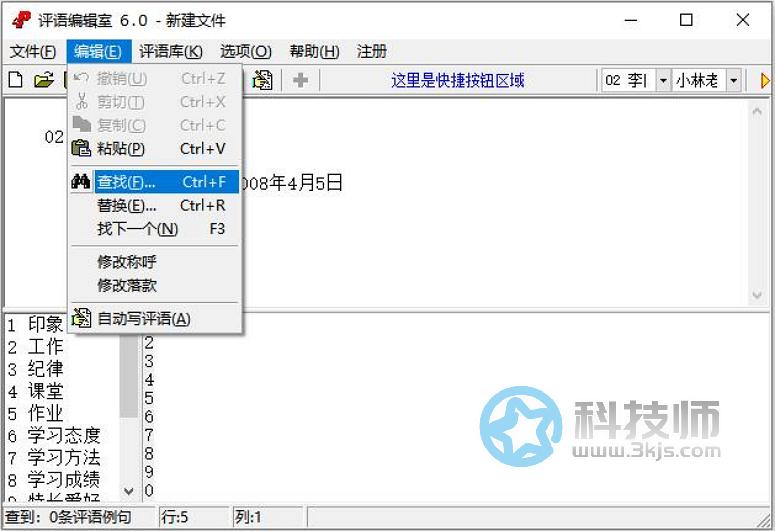The height and width of the screenshot is (531, 775).
Task: Open the 选项(O) menu
Action: coord(246,51)
